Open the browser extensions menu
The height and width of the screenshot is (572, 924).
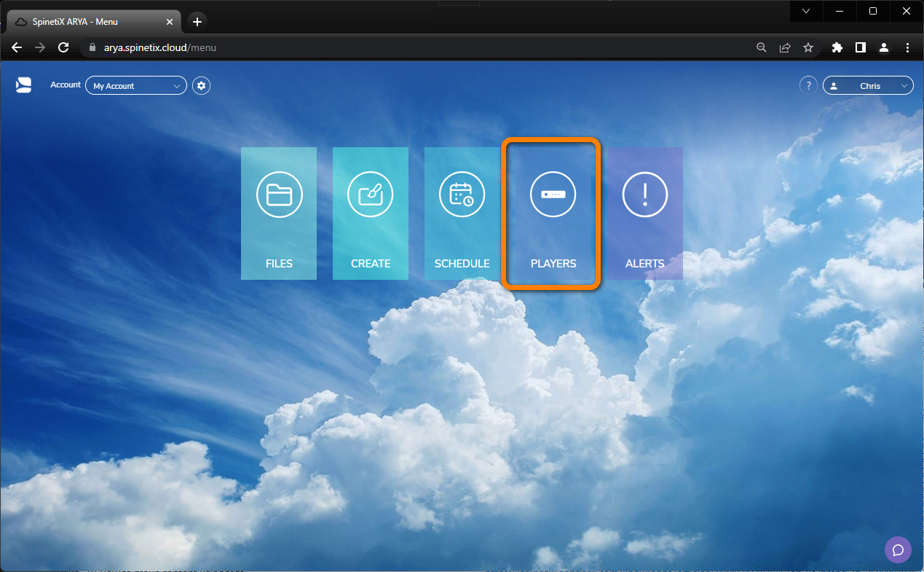837,47
